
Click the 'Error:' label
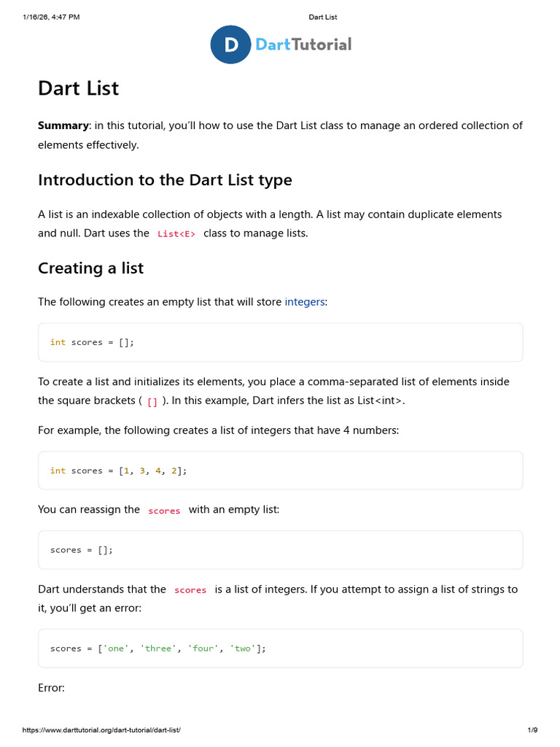coord(52,688)
